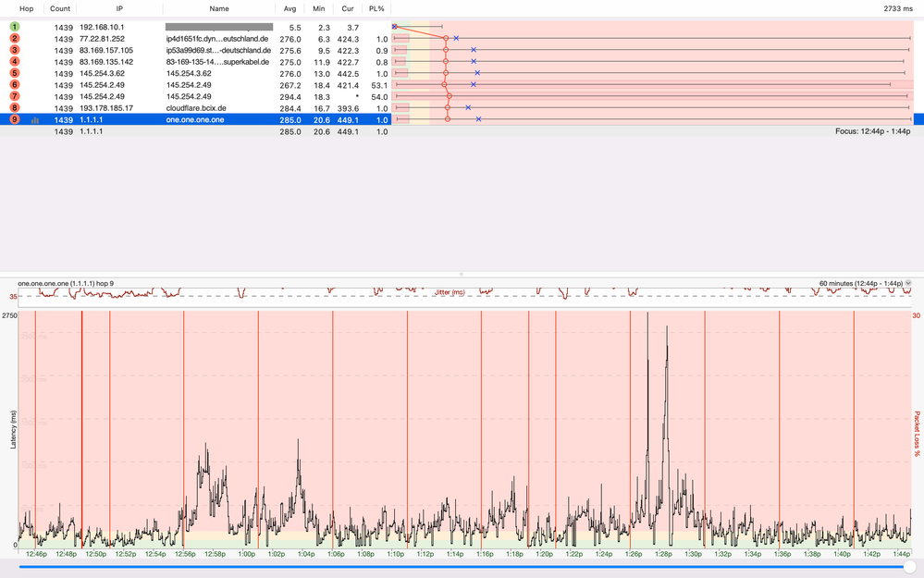Click the name cloudflare.bcix.de
The height and width of the screenshot is (578, 924).
pos(196,108)
